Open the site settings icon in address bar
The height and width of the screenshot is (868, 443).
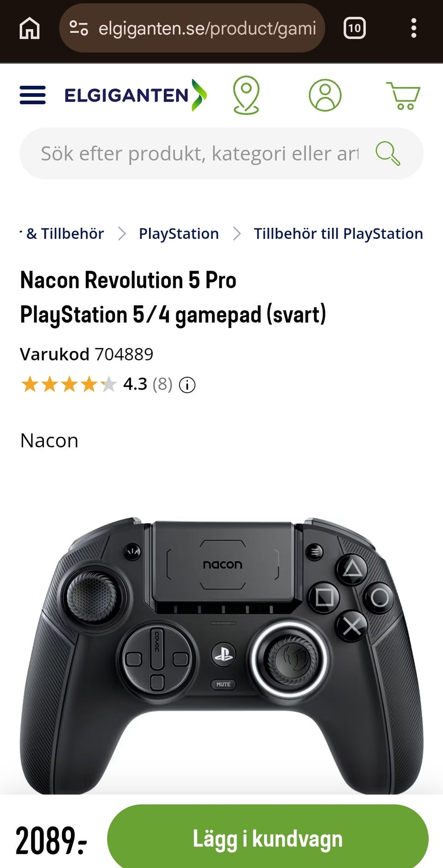pos(78,29)
